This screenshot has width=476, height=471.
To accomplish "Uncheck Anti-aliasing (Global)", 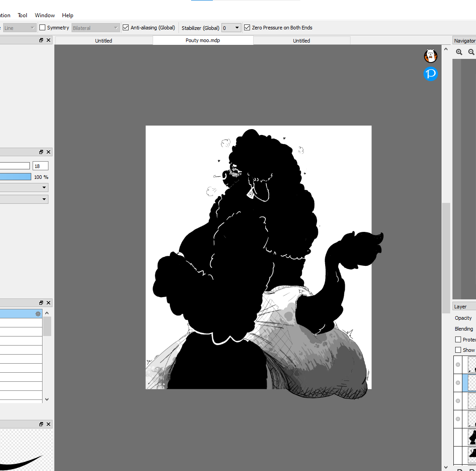I will pyautogui.click(x=126, y=28).
